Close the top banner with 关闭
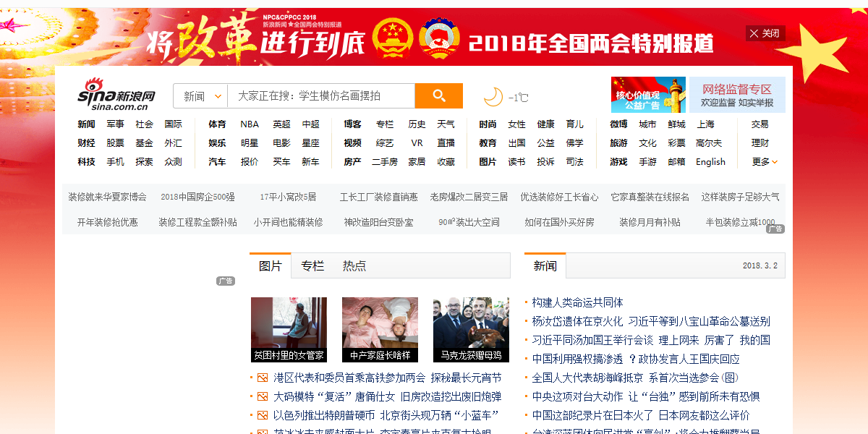This screenshot has width=868, height=434. [765, 33]
